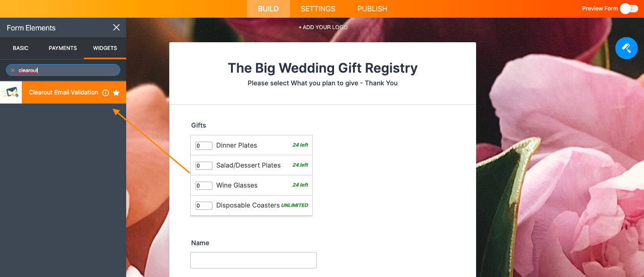Open the Form Designer paint roller
The width and height of the screenshot is (644, 277).
pyautogui.click(x=626, y=48)
